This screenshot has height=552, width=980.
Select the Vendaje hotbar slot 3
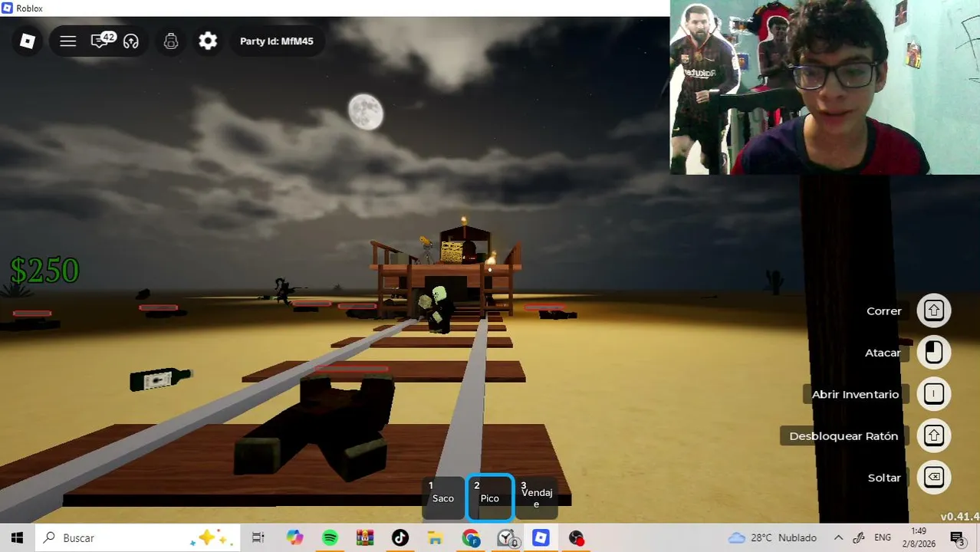(536, 498)
